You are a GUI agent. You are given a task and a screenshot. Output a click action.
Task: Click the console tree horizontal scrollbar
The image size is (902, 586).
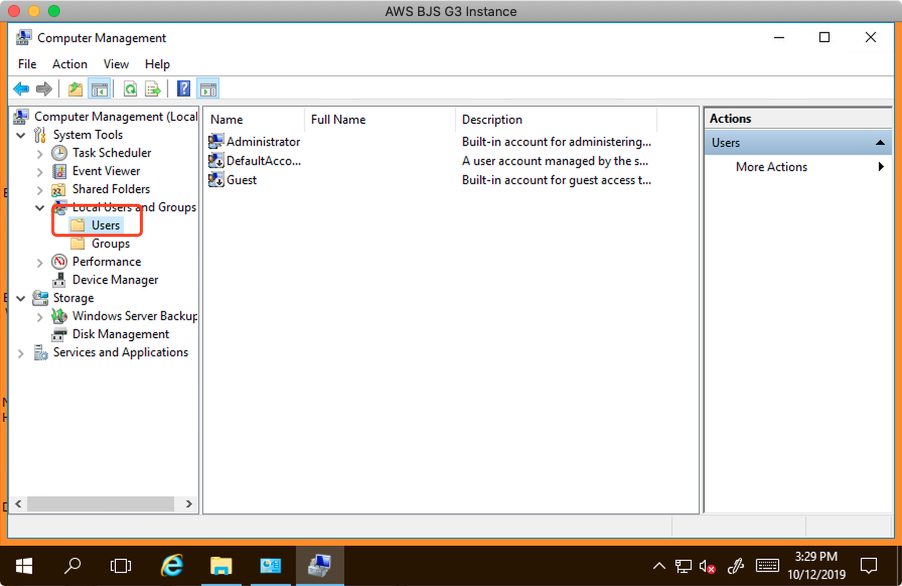[100, 505]
